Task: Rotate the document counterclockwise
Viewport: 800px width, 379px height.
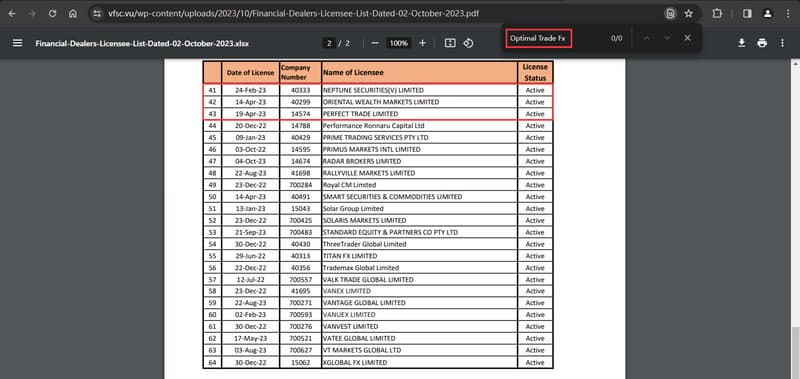Action: (468, 43)
